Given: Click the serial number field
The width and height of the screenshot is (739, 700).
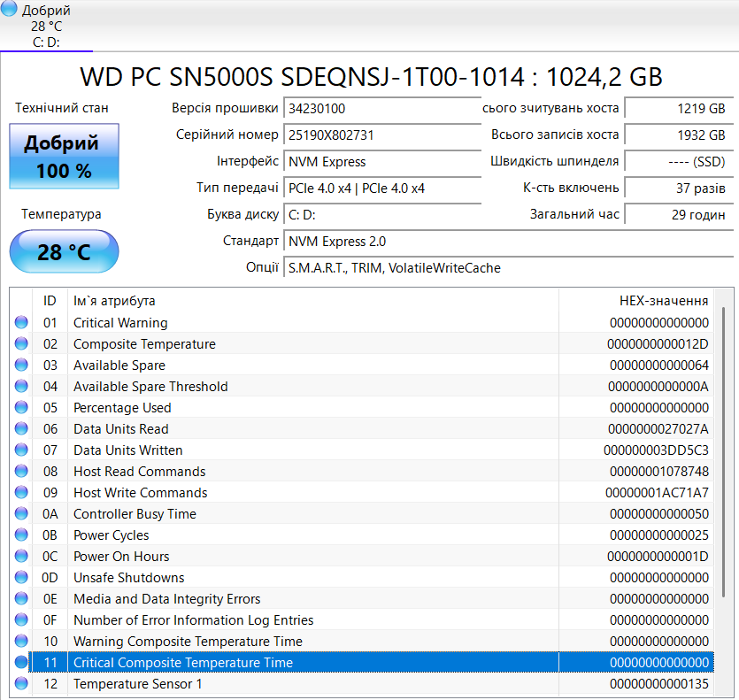Looking at the screenshot, I should tap(382, 135).
